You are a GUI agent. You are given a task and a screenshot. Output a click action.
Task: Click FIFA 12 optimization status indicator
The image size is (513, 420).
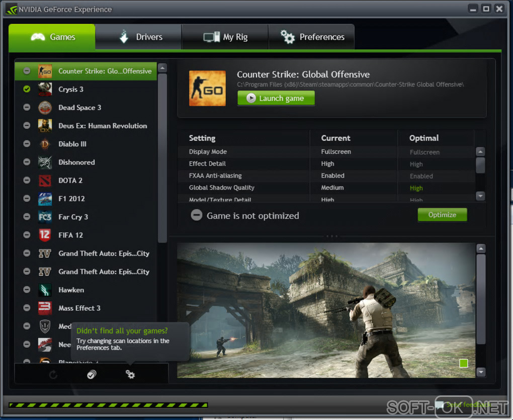click(27, 235)
